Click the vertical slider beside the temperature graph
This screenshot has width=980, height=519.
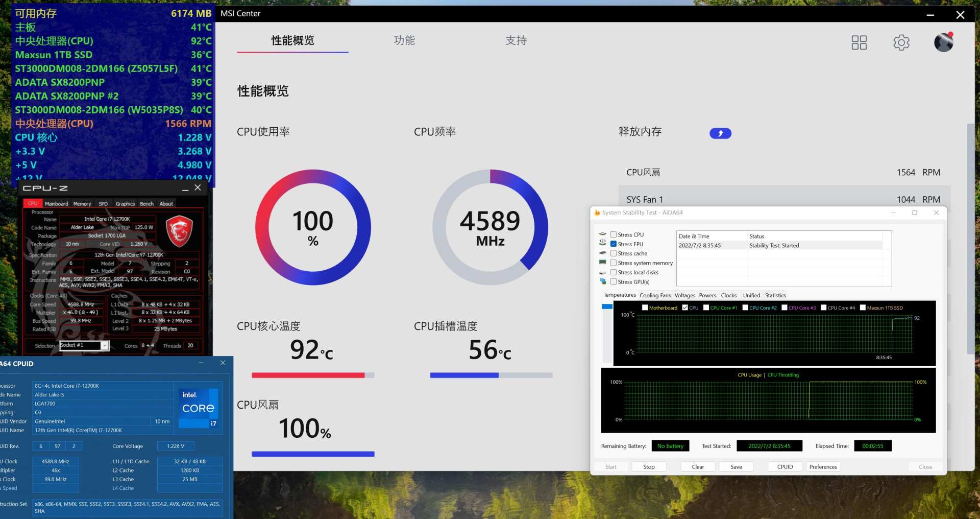pos(607,333)
